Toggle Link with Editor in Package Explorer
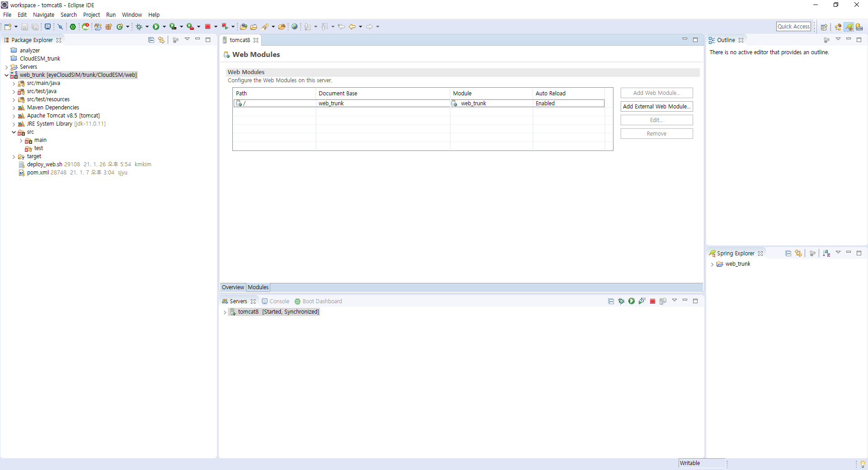Image resolution: width=868 pixels, height=470 pixels. (x=161, y=40)
